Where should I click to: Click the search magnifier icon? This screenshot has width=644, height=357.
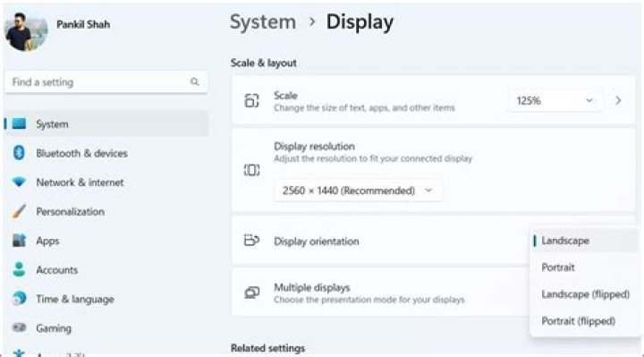[x=195, y=82]
